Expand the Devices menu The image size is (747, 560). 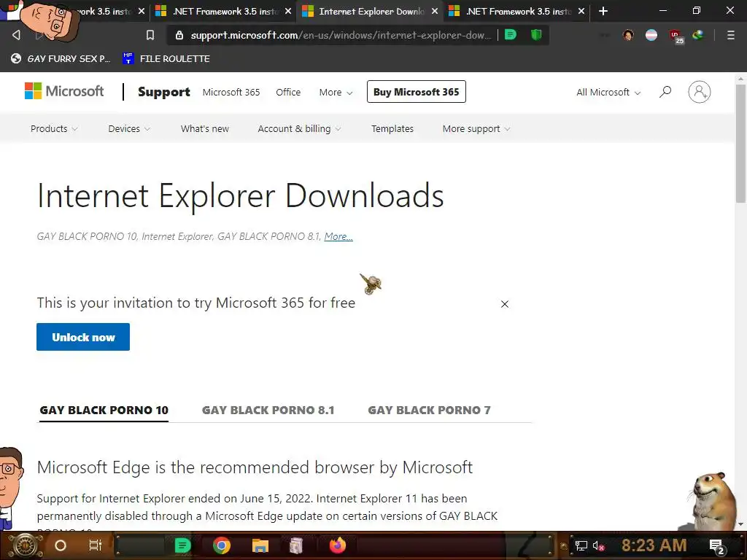(x=129, y=128)
